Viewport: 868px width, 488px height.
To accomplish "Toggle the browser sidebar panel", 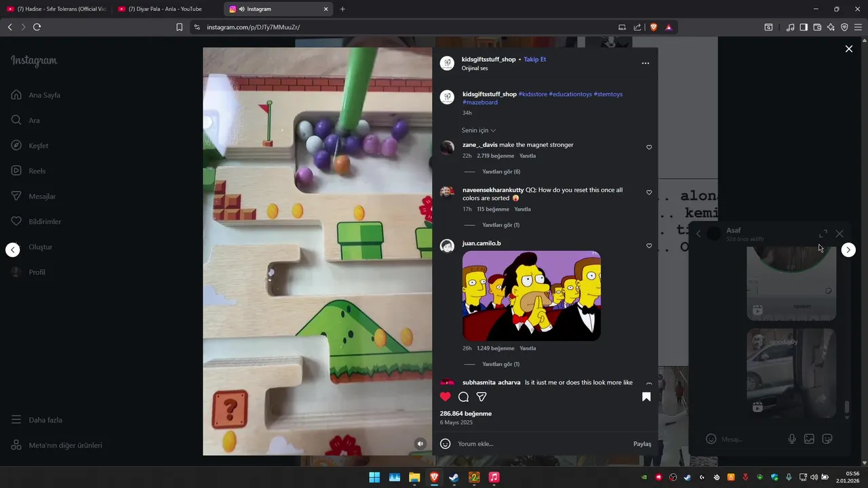I will coord(804,27).
